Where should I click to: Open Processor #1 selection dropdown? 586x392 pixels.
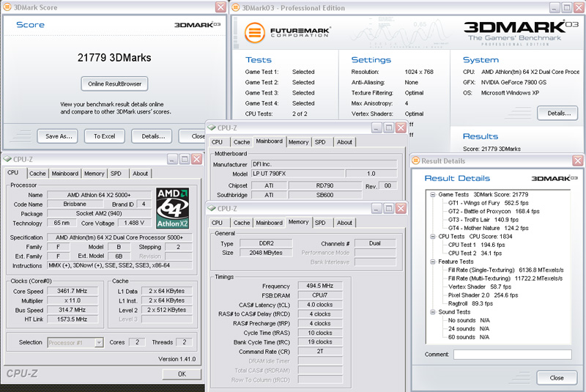pyautogui.click(x=99, y=342)
